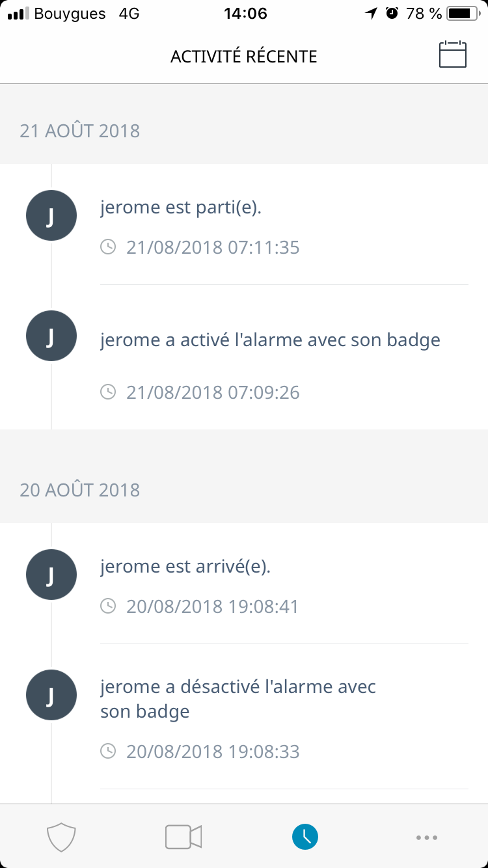Tap the "20 AOÛT 2018" section header
The image size is (488, 868).
point(80,490)
